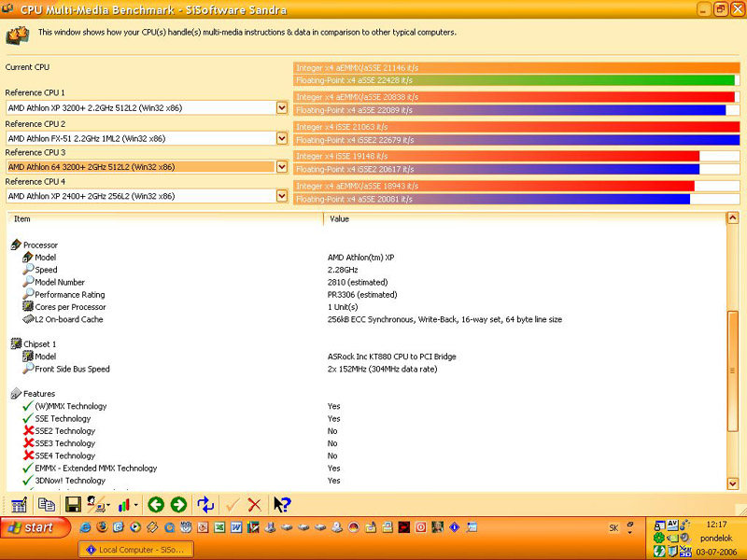Viewport: 747px width, 560px height.
Task: Click the value 'PR3306 (estimated)'
Action: (x=362, y=294)
